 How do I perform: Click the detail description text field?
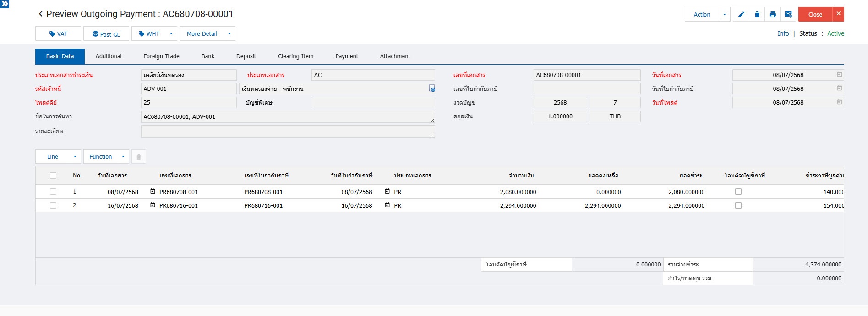[288, 131]
